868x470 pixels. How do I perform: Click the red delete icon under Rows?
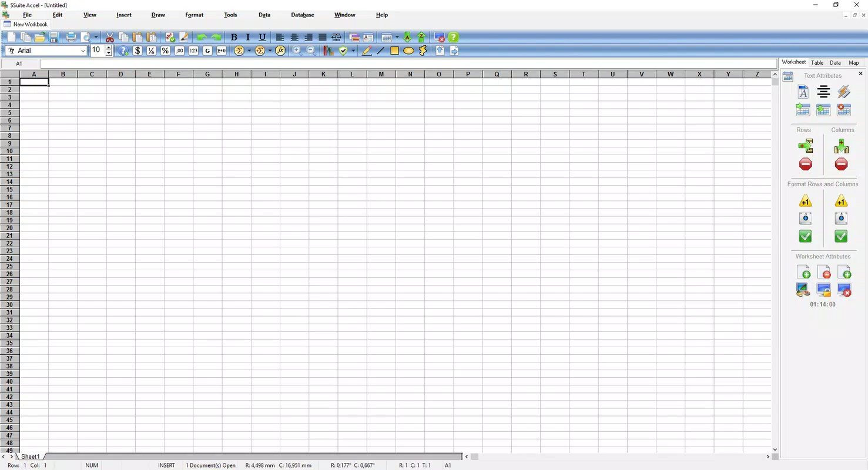(806, 164)
